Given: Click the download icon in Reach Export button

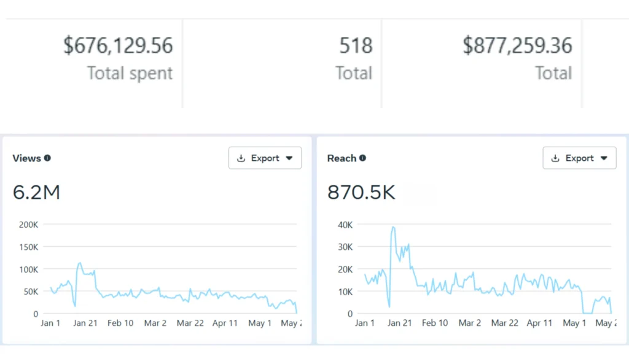Looking at the screenshot, I should coord(555,158).
